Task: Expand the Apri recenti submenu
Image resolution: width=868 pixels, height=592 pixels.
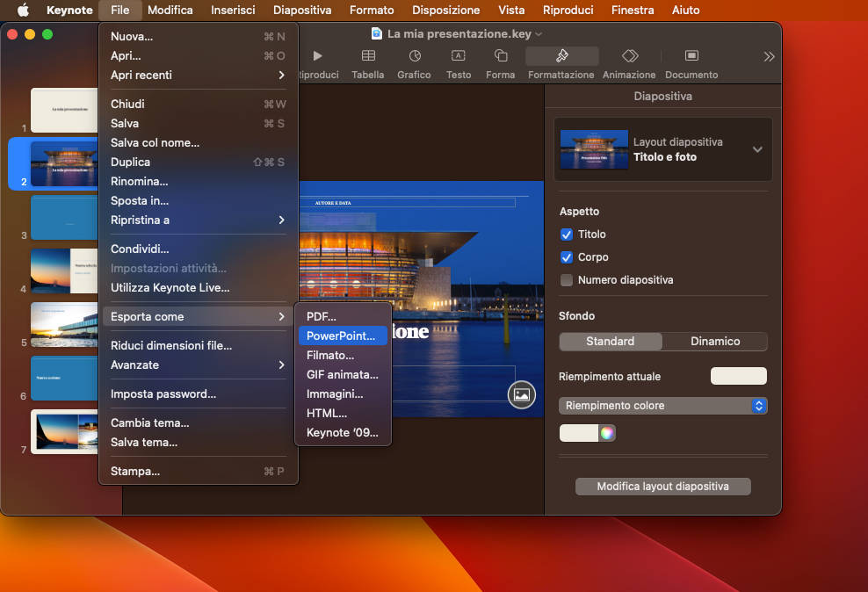Action: pyautogui.click(x=198, y=75)
